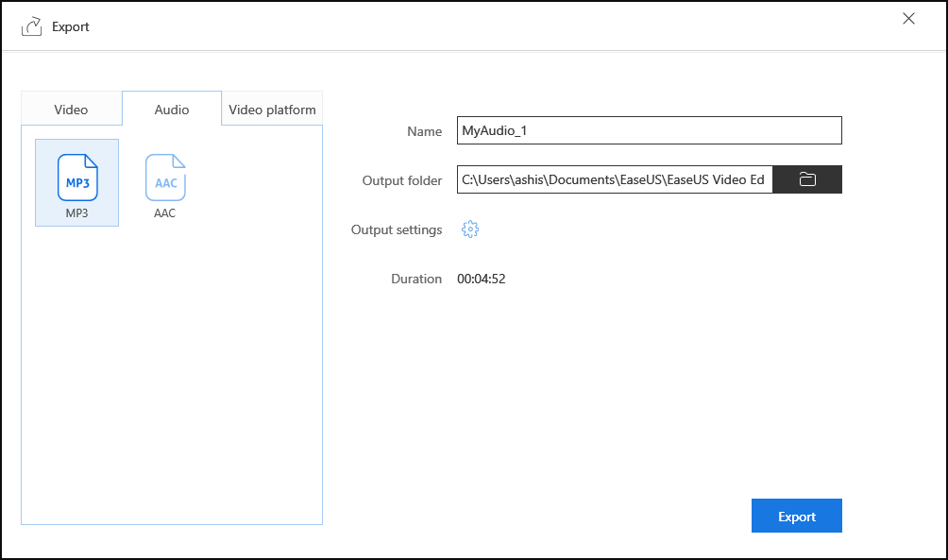Click the duration value 00:04:52
This screenshot has height=560, width=948.
coord(482,279)
